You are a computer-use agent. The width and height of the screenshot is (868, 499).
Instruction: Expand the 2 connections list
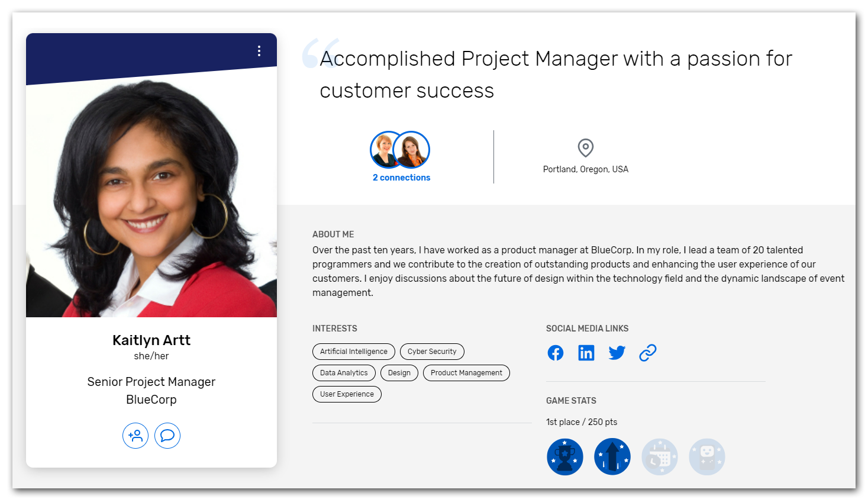pos(401,177)
